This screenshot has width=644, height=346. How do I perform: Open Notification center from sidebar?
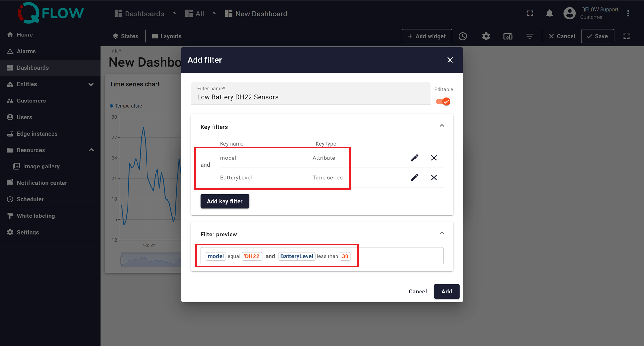coord(42,183)
